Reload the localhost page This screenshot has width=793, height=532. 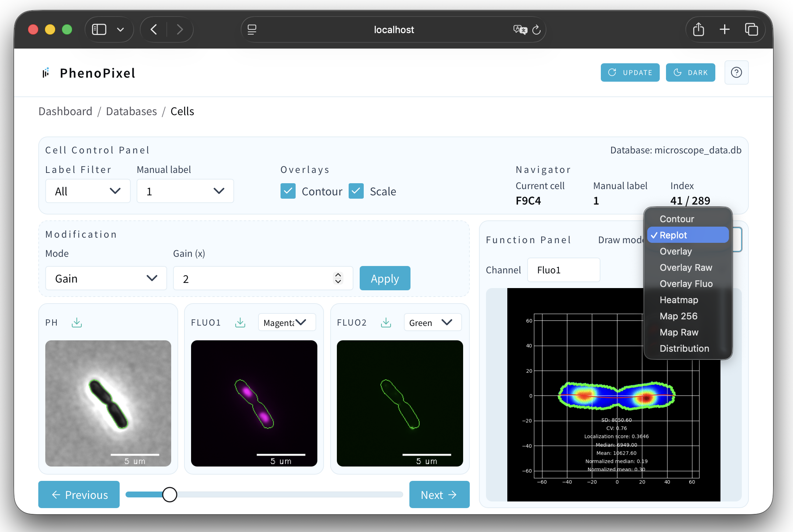pos(536,29)
